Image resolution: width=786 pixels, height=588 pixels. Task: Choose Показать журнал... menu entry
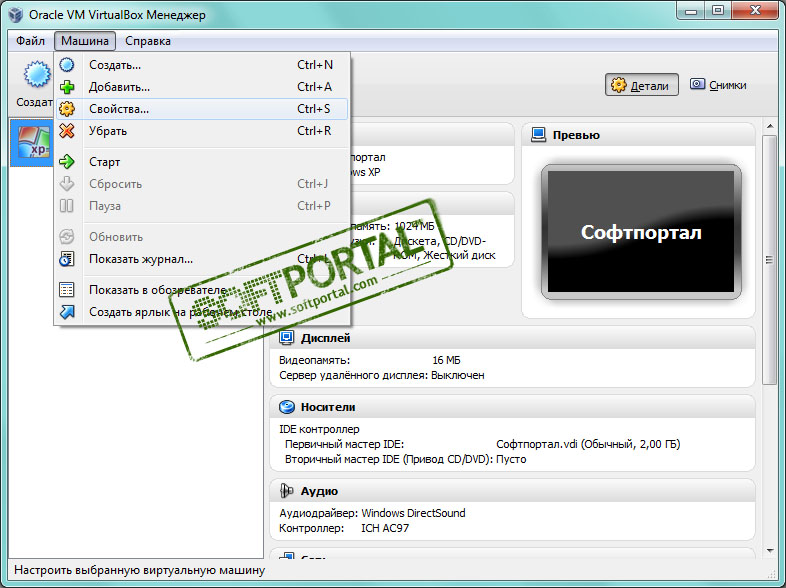tap(202, 259)
